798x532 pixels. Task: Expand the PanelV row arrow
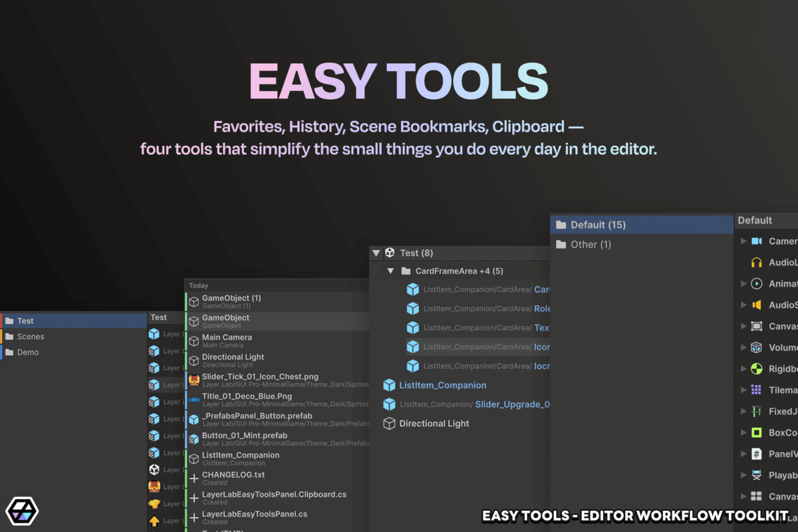pos(743,454)
